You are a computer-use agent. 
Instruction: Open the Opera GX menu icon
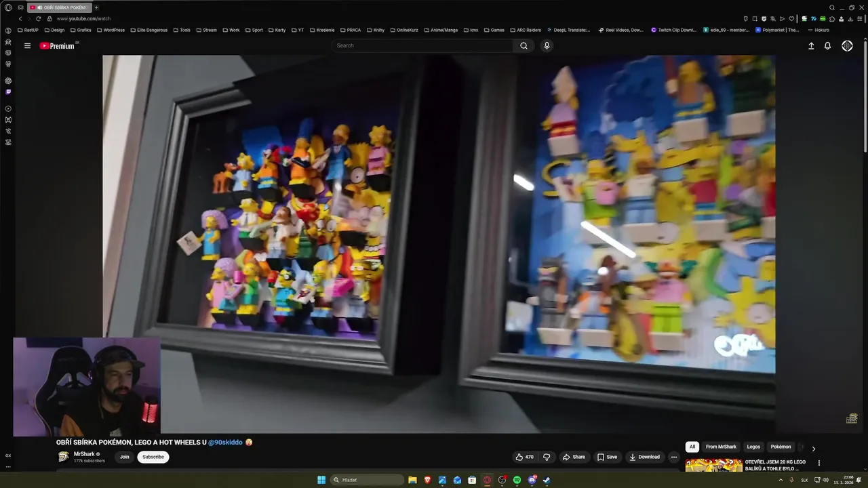(x=8, y=7)
